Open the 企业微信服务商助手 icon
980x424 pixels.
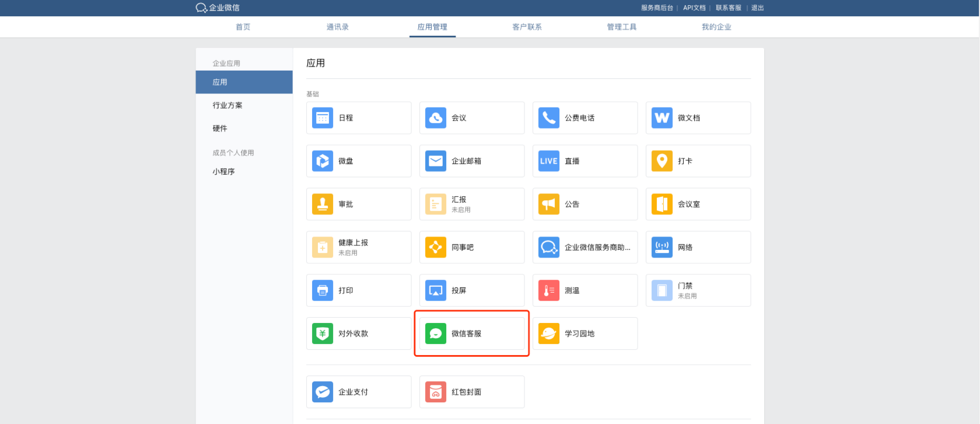pyautogui.click(x=549, y=248)
